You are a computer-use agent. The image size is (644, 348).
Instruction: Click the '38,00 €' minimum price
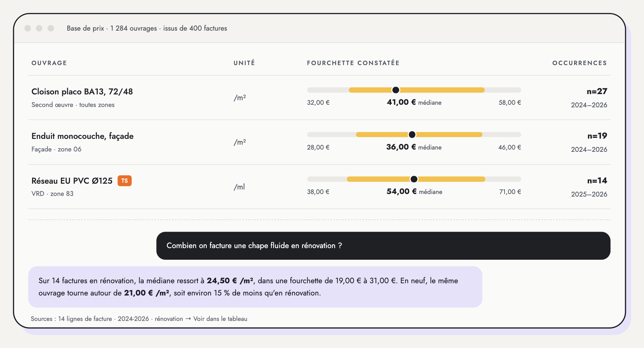(x=318, y=192)
